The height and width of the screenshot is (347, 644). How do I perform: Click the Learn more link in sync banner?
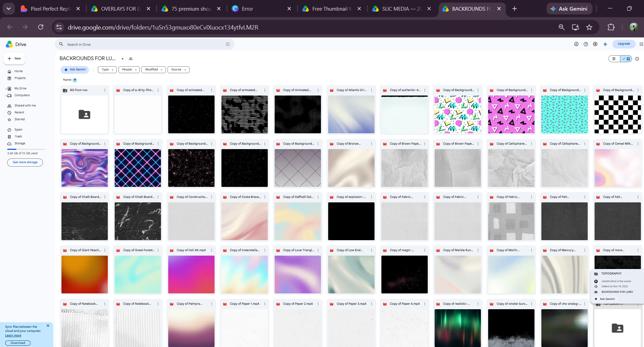click(13, 336)
